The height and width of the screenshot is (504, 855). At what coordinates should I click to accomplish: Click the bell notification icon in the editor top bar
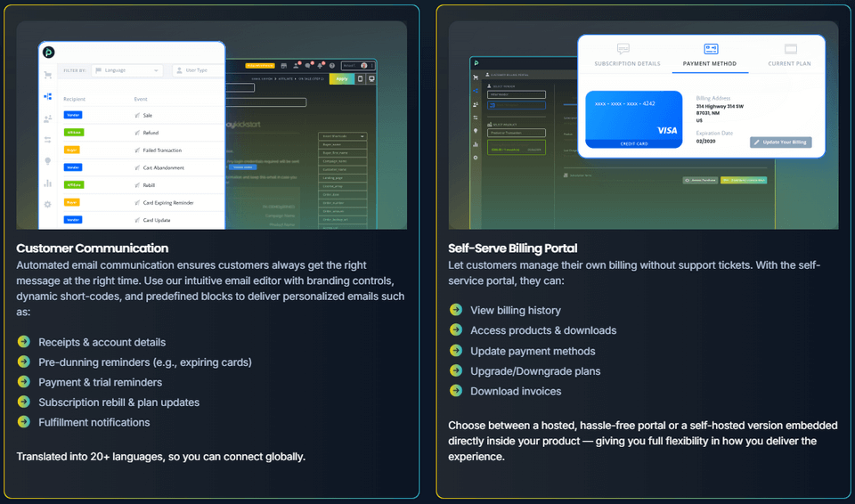click(321, 66)
